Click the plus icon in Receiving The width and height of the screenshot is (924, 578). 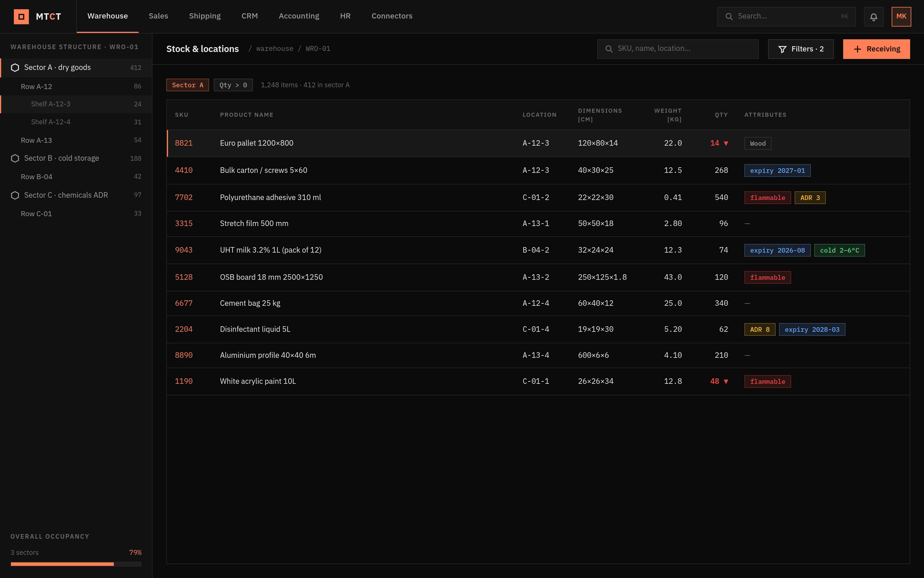coord(857,49)
